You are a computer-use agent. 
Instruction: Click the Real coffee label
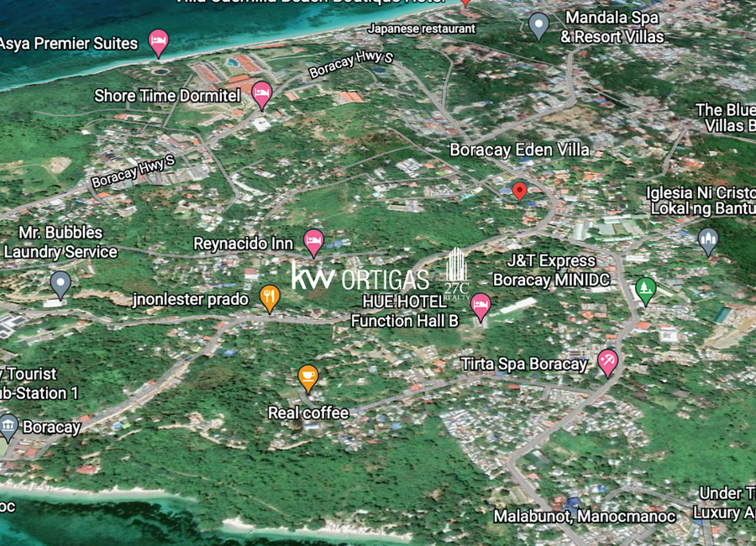[x=308, y=413]
